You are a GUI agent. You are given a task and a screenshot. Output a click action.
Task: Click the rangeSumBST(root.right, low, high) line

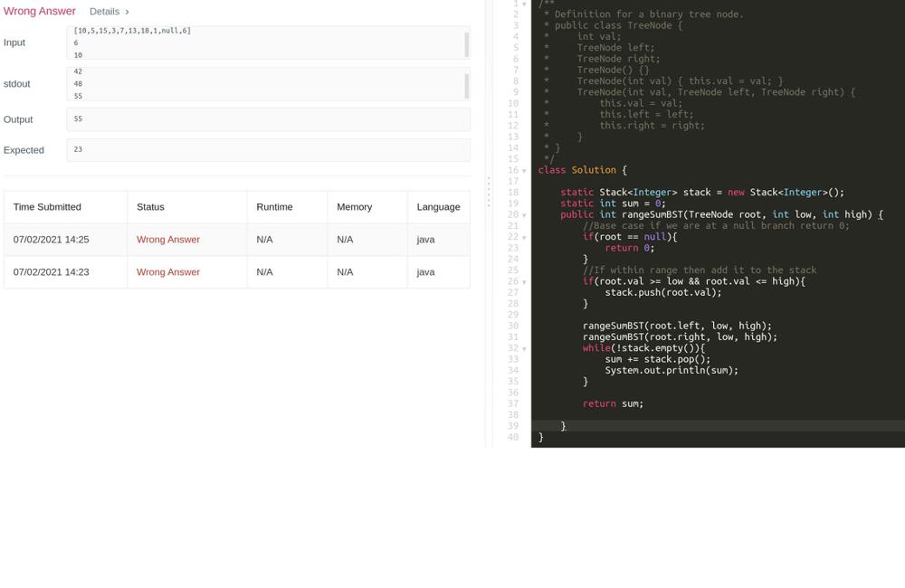(x=680, y=337)
